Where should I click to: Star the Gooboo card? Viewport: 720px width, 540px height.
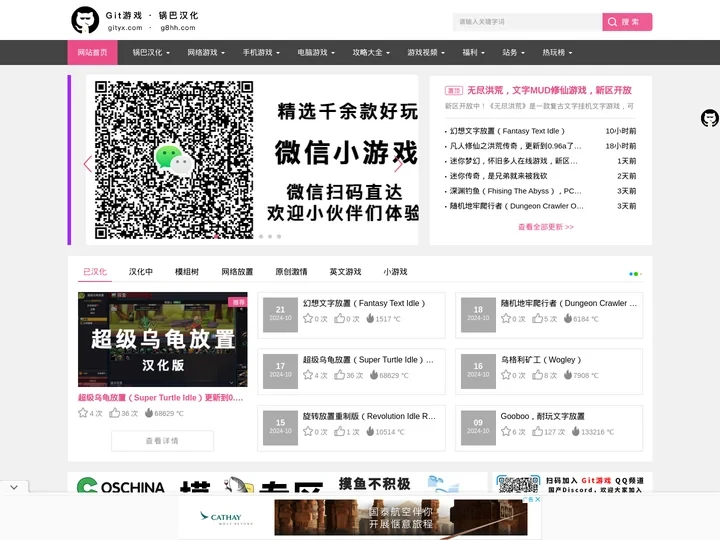tap(506, 431)
